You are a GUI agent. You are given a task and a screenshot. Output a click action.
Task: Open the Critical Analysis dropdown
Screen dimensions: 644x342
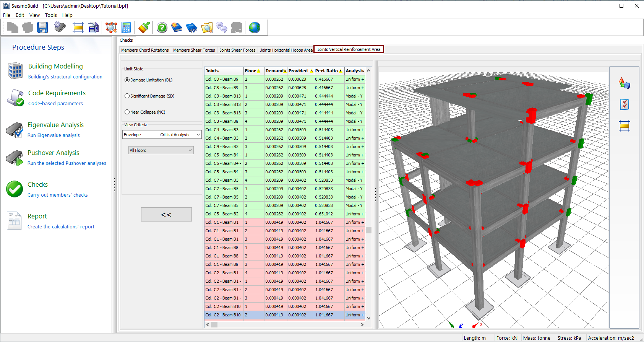(x=180, y=135)
